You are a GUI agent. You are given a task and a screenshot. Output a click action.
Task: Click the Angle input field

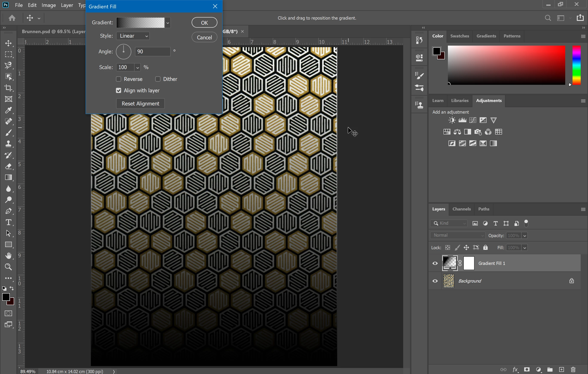[153, 52]
